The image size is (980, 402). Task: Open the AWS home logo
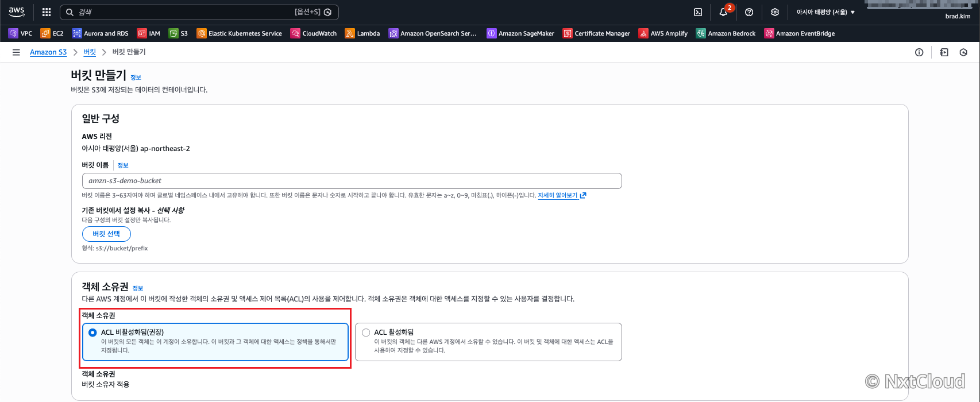tap(17, 11)
